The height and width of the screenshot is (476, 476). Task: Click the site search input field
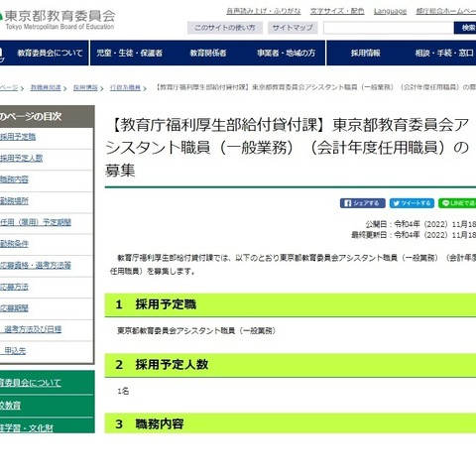[389, 28]
